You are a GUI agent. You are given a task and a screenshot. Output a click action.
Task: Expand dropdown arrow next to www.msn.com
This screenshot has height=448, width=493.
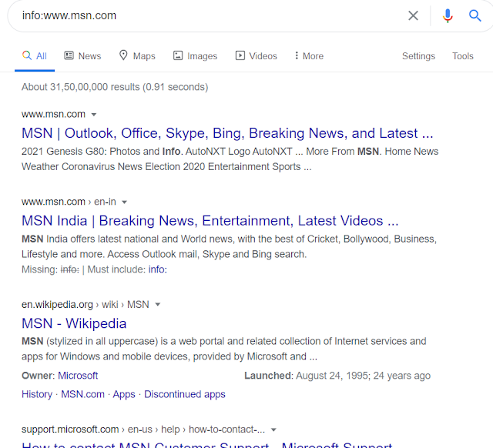94,115
